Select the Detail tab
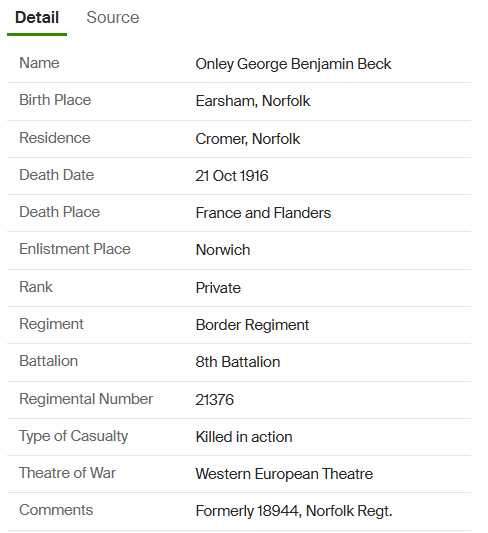488x533 pixels. click(37, 17)
